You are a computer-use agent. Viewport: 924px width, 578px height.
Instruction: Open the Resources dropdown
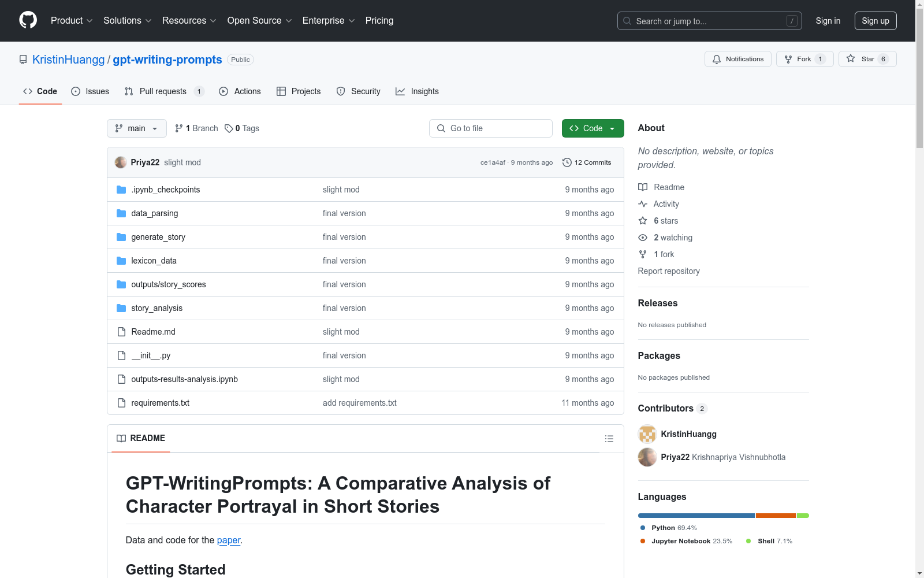189,21
